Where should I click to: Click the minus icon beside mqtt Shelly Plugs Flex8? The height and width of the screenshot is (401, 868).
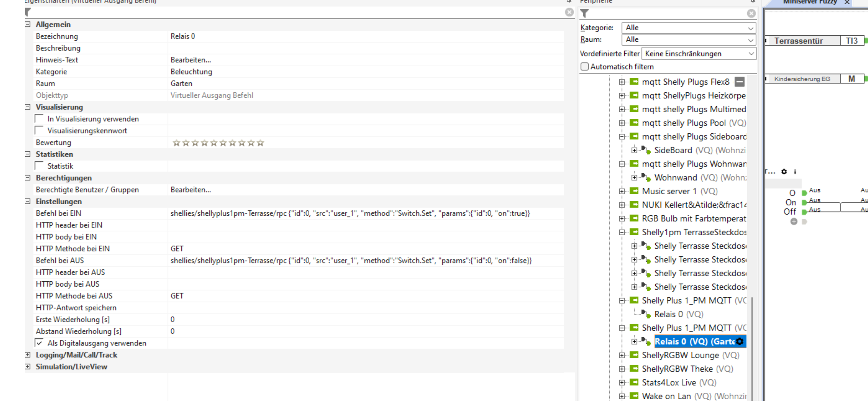pyautogui.click(x=739, y=82)
